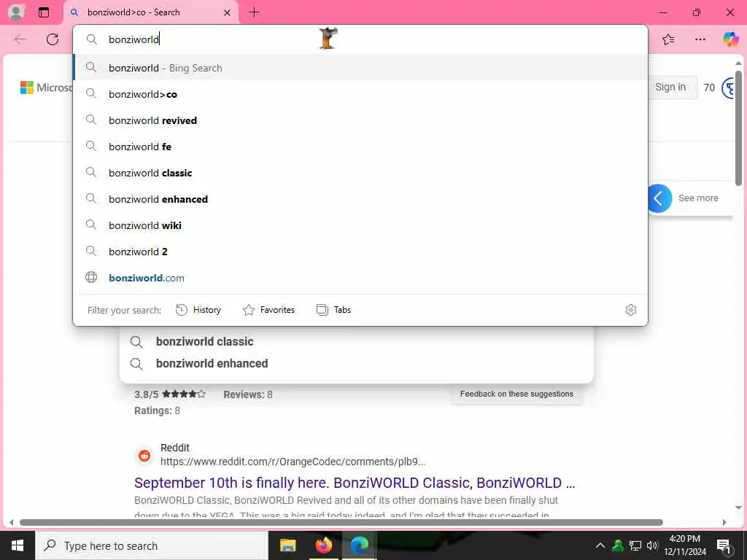Select Bing suggestion 'bonziworld enhanced' on page
This screenshot has height=560, width=747.
(x=356, y=363)
